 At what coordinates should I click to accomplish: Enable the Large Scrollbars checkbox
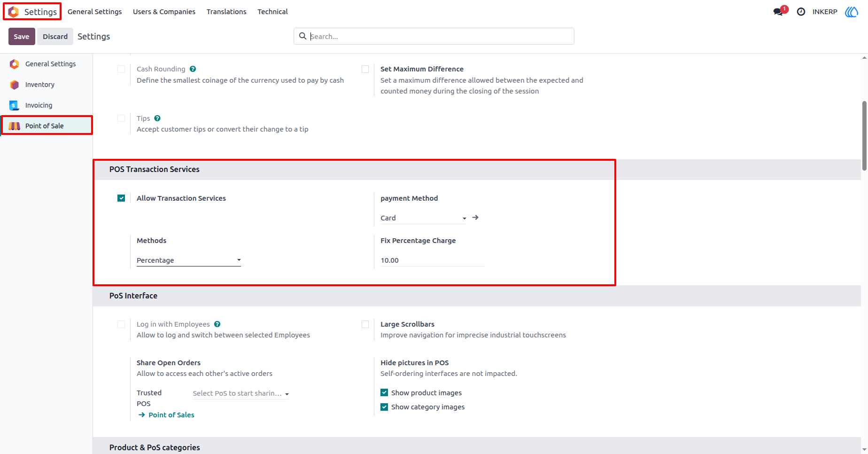[365, 324]
